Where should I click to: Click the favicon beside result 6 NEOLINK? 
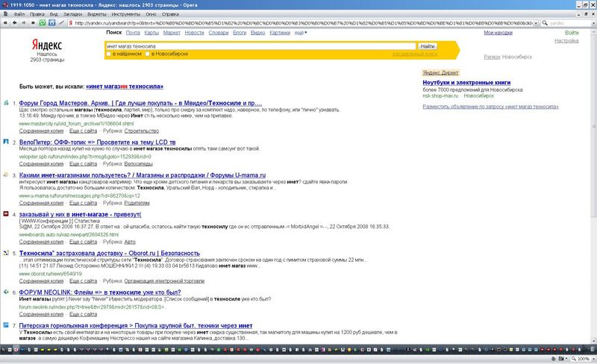pos(6,292)
